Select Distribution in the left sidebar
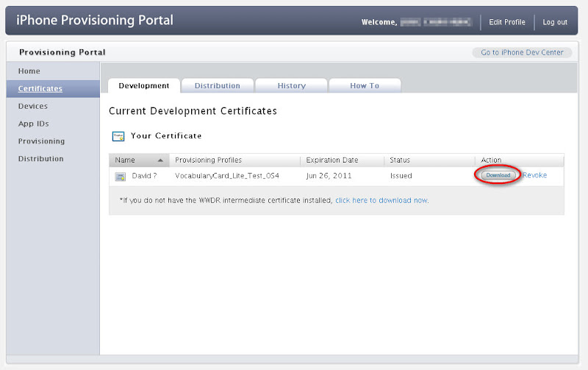This screenshot has width=588, height=370. [41, 159]
